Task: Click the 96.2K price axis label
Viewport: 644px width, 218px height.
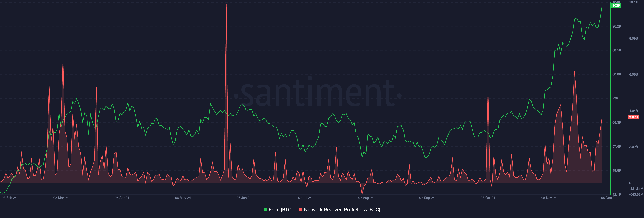Action: [616, 26]
